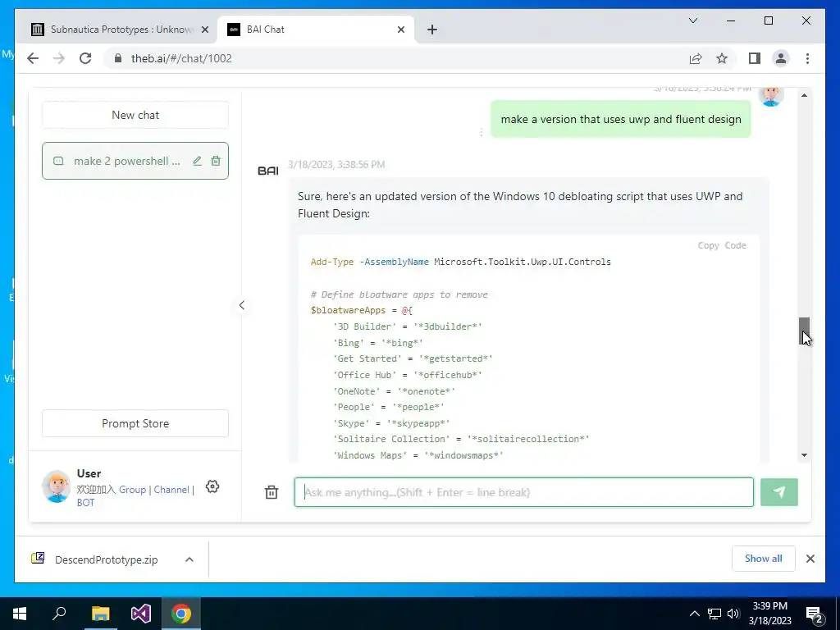
Task: Open Visual Studio from taskbar
Action: pyautogui.click(x=141, y=614)
